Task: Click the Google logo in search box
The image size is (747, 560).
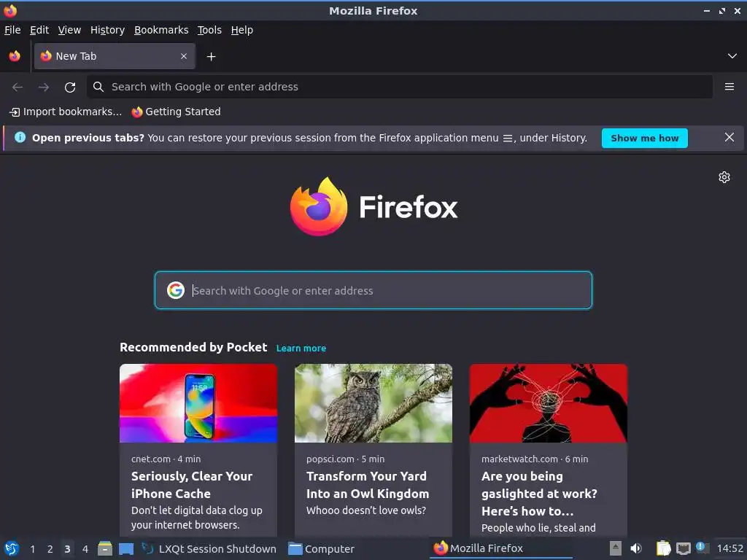Action: click(x=176, y=290)
